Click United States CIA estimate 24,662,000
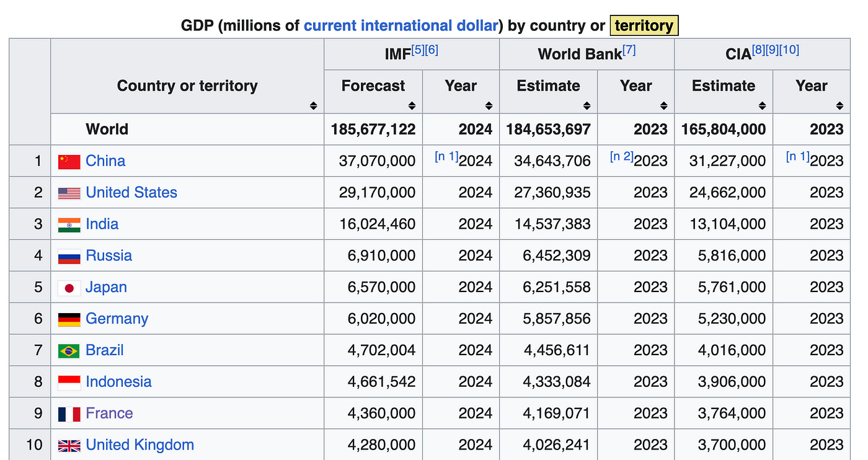Image resolution: width=868 pixels, height=460 pixels. (x=728, y=193)
